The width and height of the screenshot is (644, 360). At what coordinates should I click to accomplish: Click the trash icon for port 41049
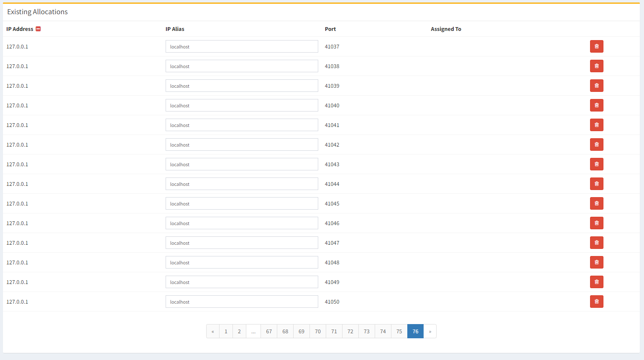click(596, 282)
